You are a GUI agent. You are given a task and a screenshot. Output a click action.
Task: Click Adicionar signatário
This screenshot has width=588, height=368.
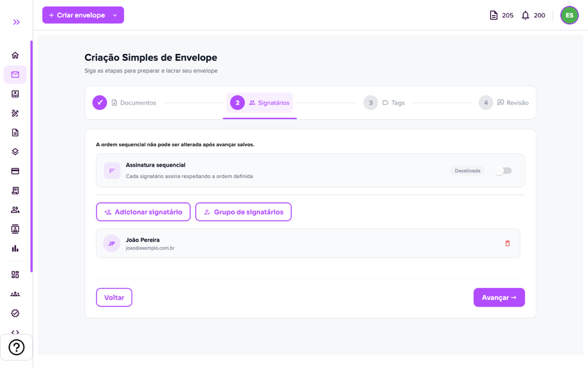(143, 212)
